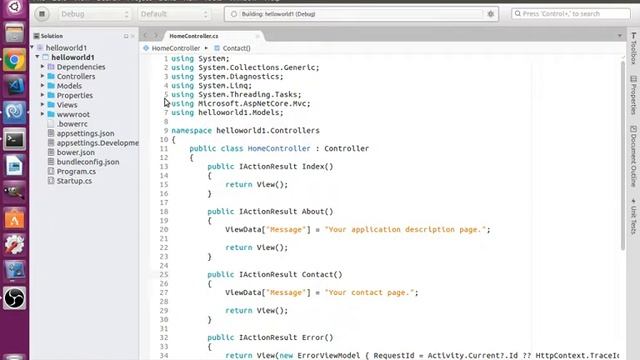Open appsettings.Development file
Viewport: 640px width, 360px height.
(x=98, y=143)
